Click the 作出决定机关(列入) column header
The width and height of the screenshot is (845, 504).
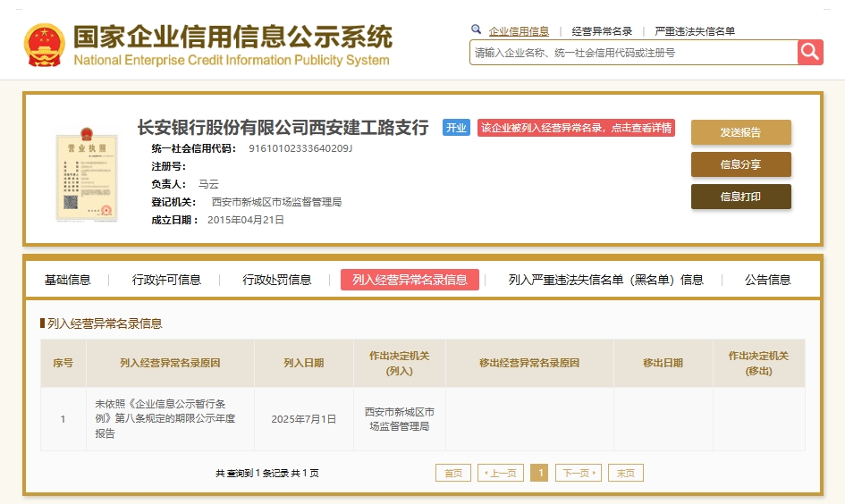(400, 363)
